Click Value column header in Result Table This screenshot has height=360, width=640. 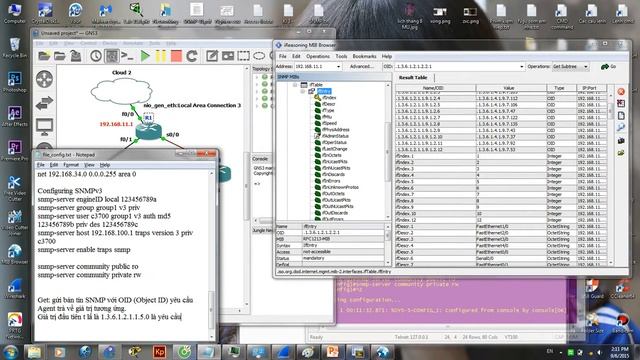(511, 88)
